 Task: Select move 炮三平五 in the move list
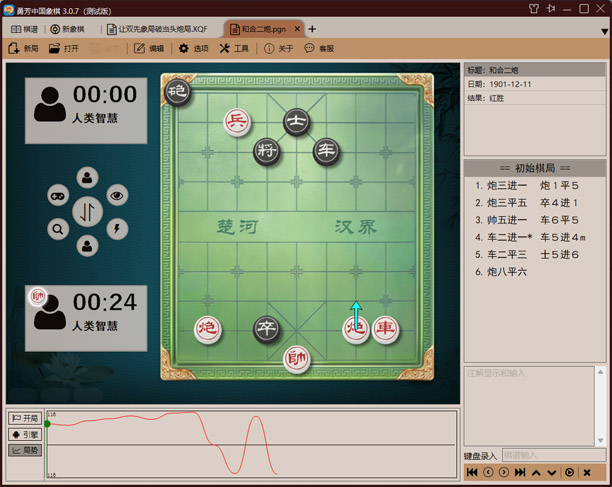(508, 203)
